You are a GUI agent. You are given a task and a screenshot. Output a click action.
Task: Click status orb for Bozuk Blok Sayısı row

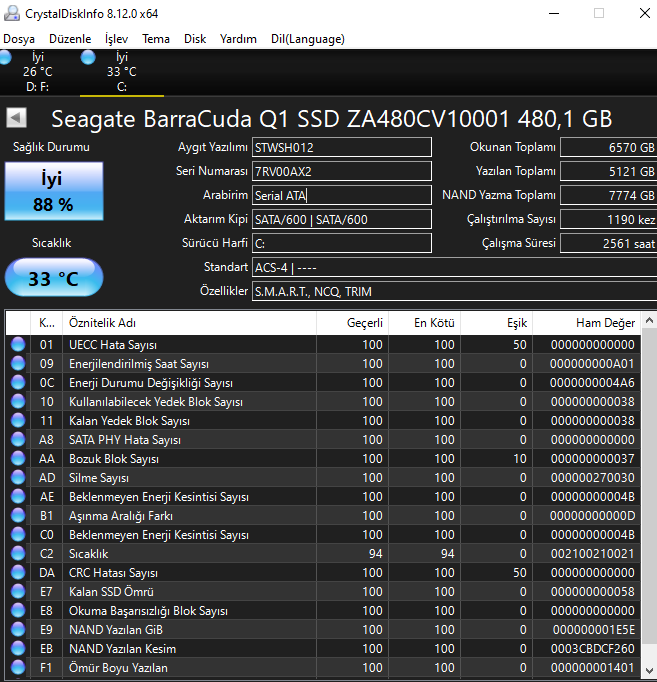pos(18,458)
